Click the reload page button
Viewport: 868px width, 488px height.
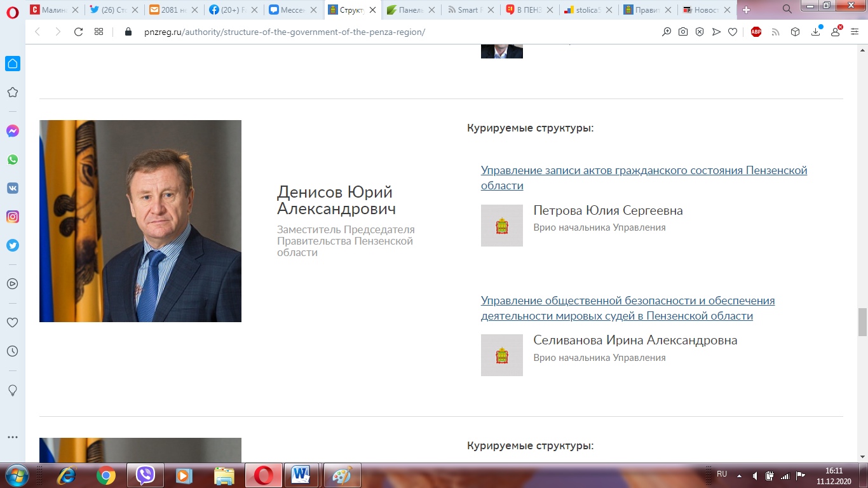[x=79, y=32]
